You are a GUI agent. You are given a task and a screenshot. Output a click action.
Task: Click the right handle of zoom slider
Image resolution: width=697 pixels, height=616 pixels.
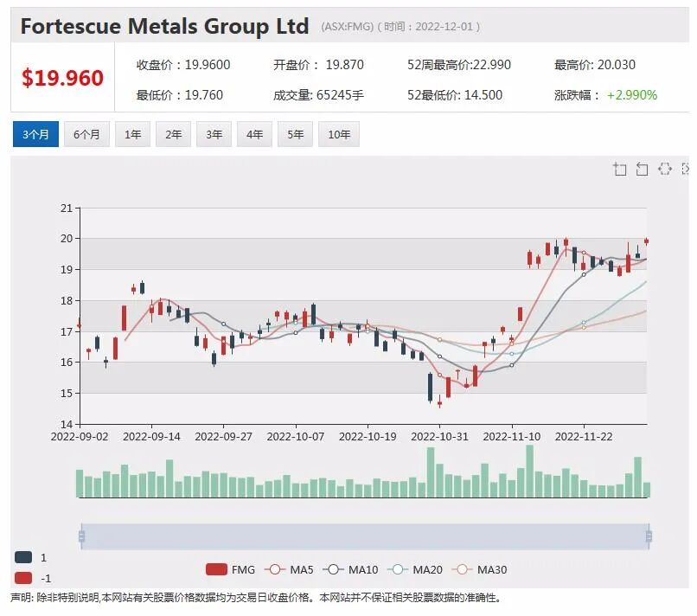(649, 536)
